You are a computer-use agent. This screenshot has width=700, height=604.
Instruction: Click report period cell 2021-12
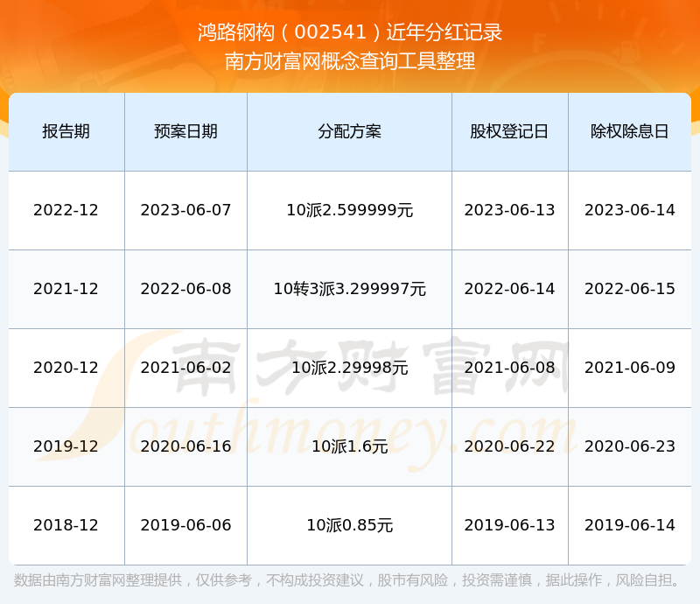(66, 289)
